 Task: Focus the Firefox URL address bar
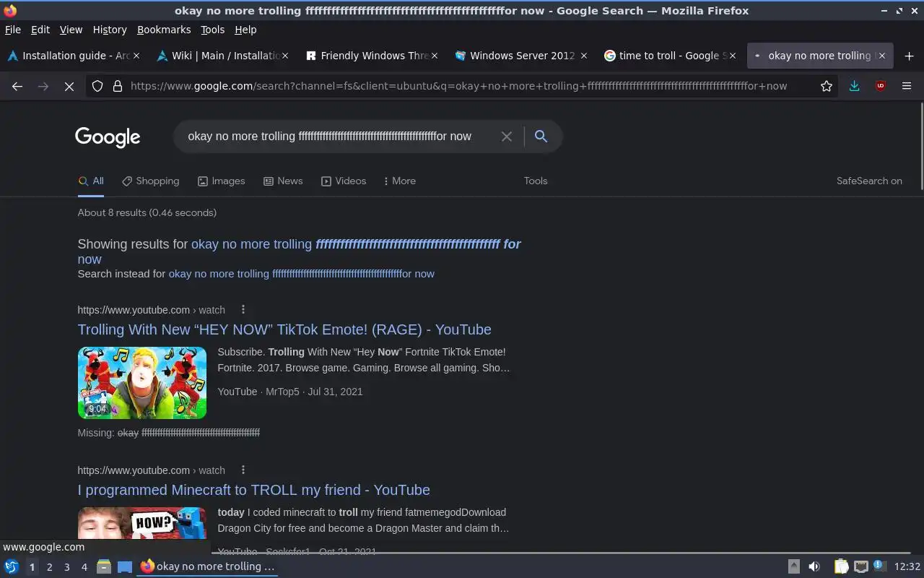click(x=462, y=86)
